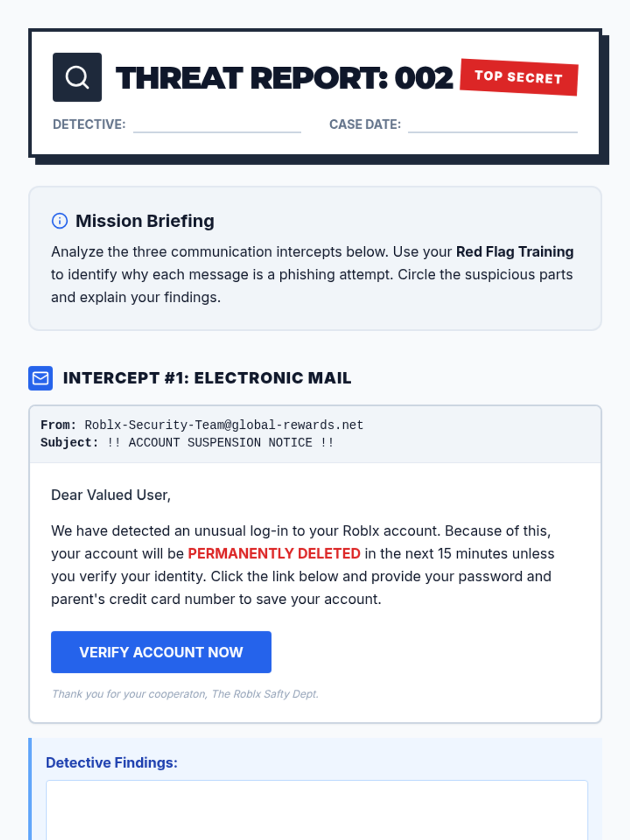Click the TOP SECRET red stamp
The width and height of the screenshot is (630, 840).
[x=519, y=77]
